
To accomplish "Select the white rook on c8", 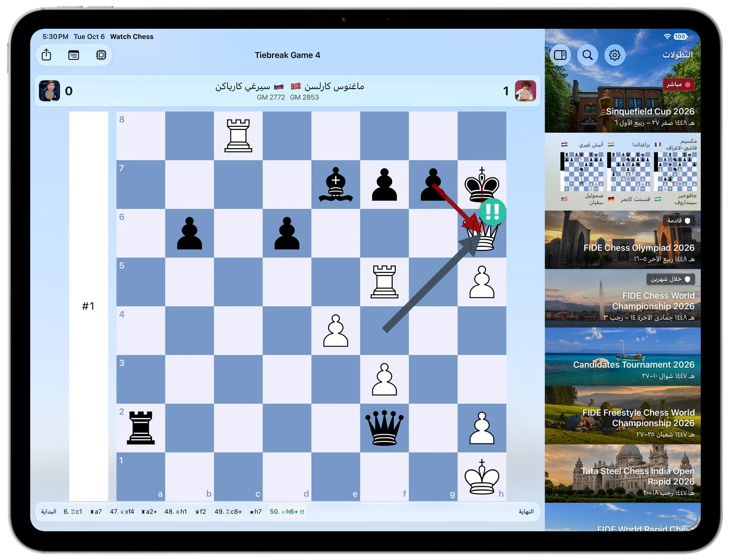I will coord(238,136).
